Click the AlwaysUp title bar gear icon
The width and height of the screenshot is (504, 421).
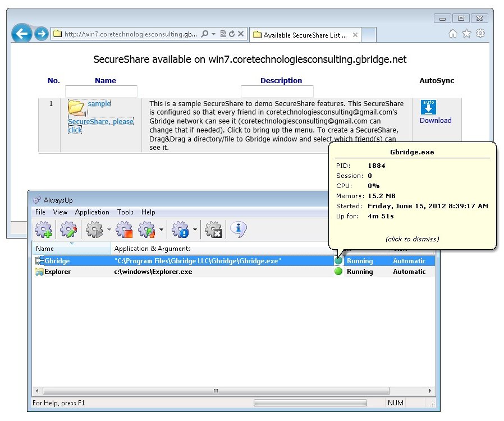coord(37,200)
